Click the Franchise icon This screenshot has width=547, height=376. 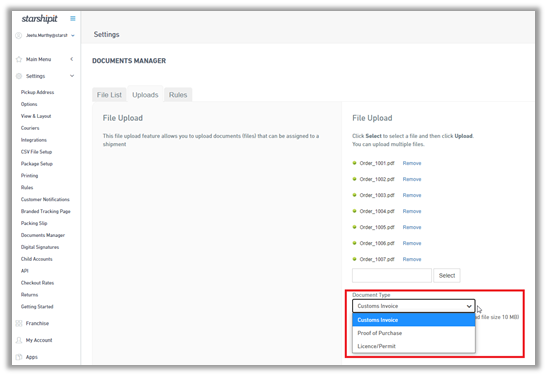[x=19, y=323]
